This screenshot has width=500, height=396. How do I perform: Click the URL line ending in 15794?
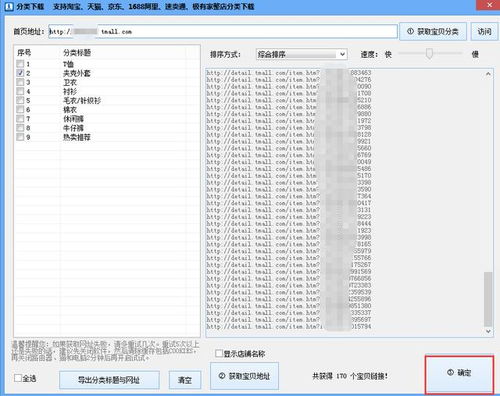[289, 326]
